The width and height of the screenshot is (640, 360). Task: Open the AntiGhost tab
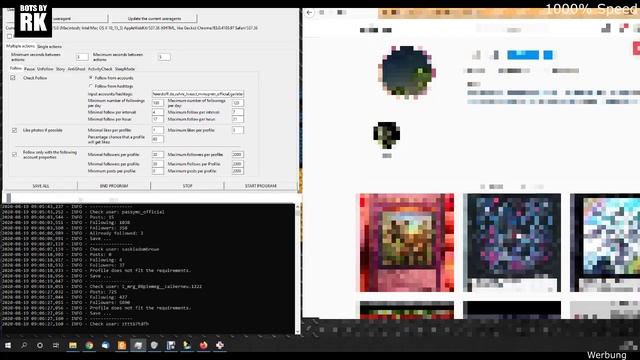pyautogui.click(x=76, y=69)
